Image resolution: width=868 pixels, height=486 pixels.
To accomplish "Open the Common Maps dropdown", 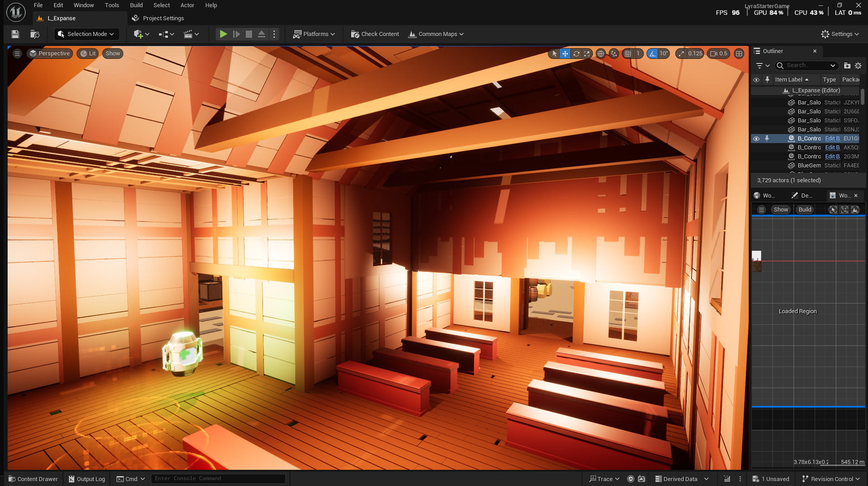I will pyautogui.click(x=436, y=34).
